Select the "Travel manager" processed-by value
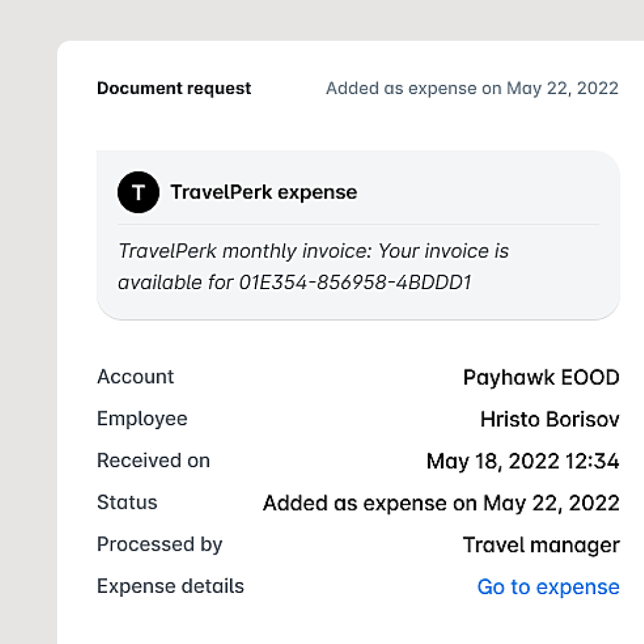The height and width of the screenshot is (644, 644). tap(541, 545)
